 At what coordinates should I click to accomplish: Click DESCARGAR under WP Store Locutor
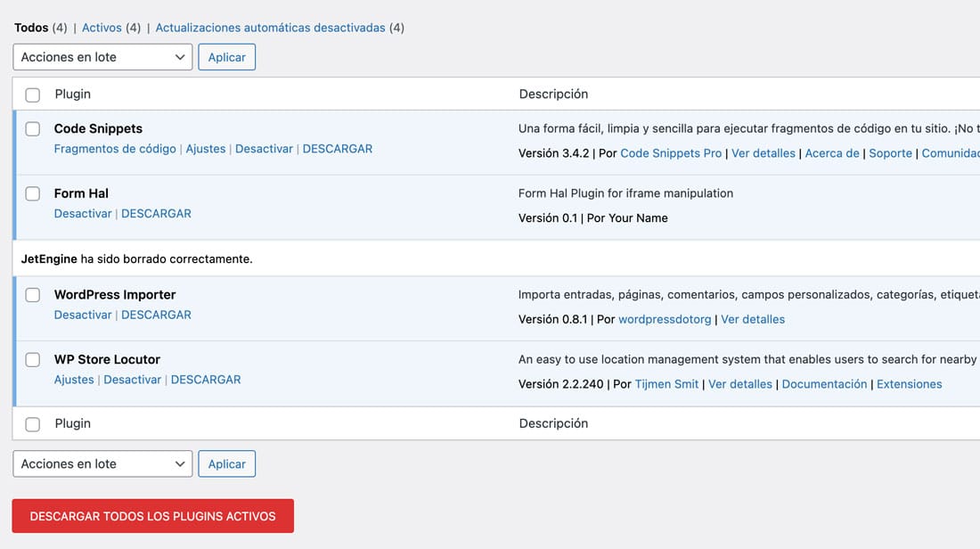tap(206, 380)
